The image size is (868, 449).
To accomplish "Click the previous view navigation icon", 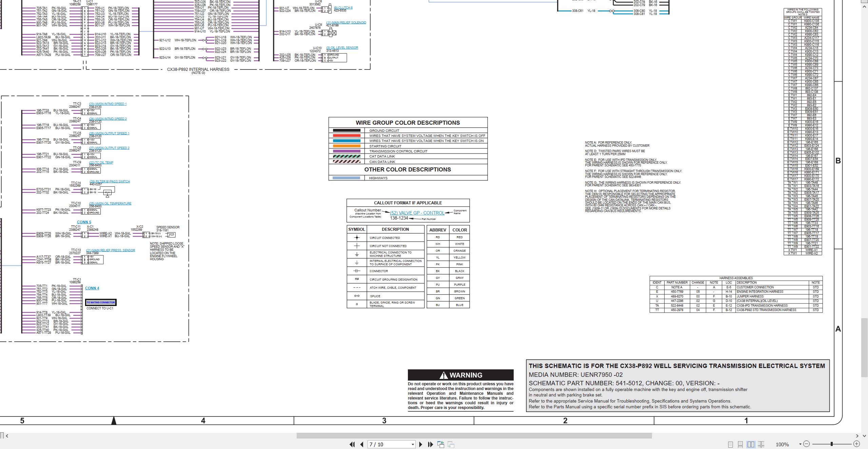I will [x=441, y=444].
